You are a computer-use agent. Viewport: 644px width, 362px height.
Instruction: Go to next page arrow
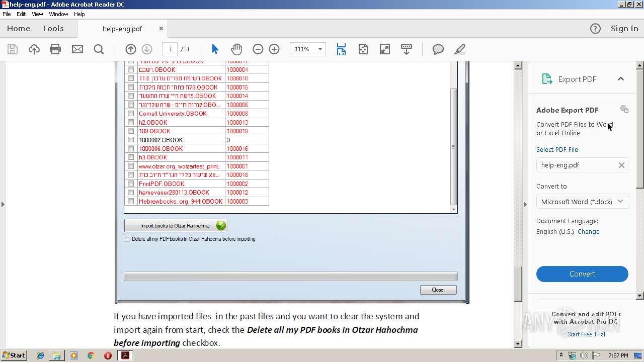(x=147, y=49)
